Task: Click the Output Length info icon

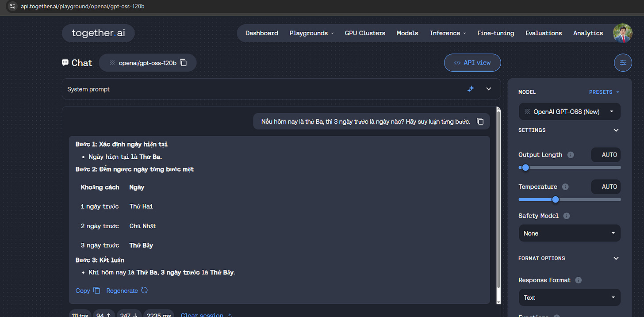Action: click(x=571, y=155)
